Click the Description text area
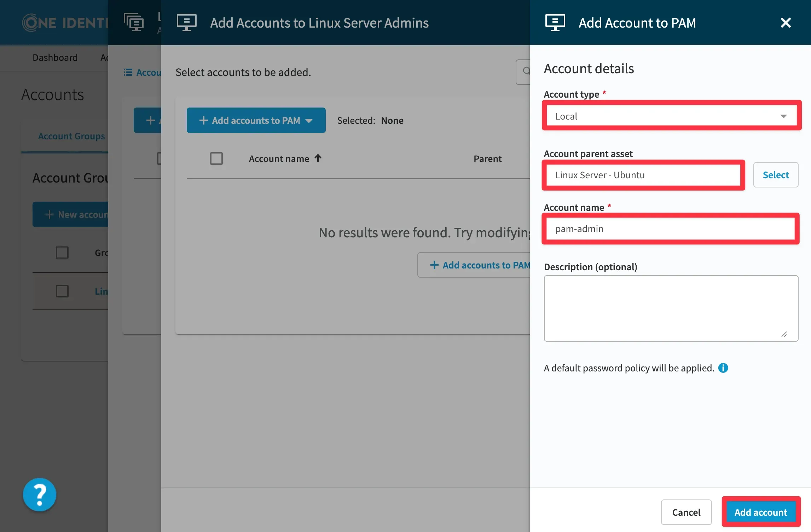 (x=671, y=308)
